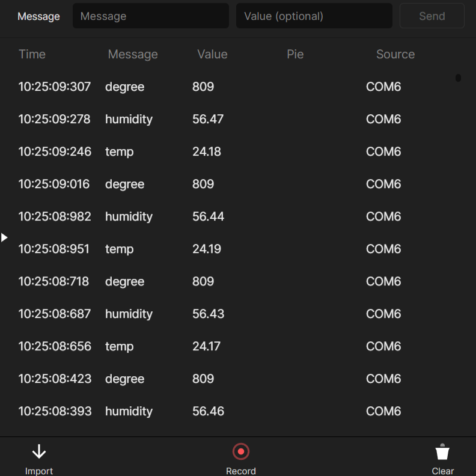Image resolution: width=476 pixels, height=476 pixels.
Task: Click the Message column header
Action: click(x=133, y=54)
